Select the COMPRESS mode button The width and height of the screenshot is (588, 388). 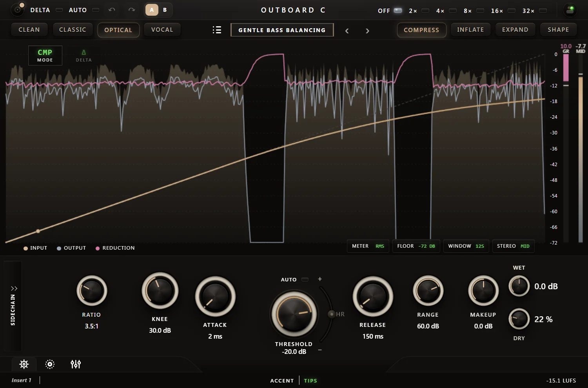point(421,30)
